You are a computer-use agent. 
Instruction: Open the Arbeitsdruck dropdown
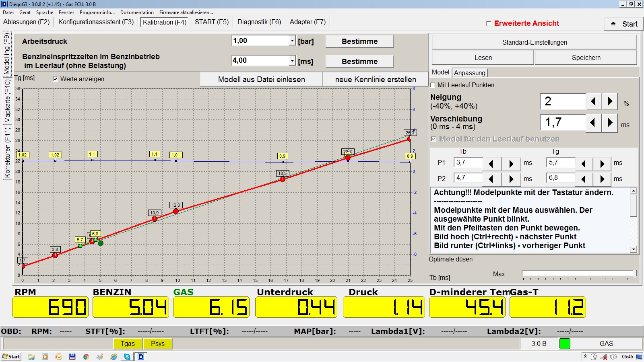292,41
